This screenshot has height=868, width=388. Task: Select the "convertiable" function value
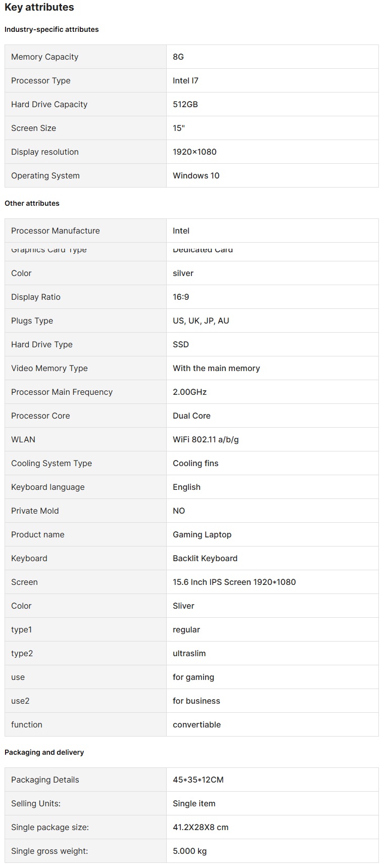pyautogui.click(x=197, y=724)
